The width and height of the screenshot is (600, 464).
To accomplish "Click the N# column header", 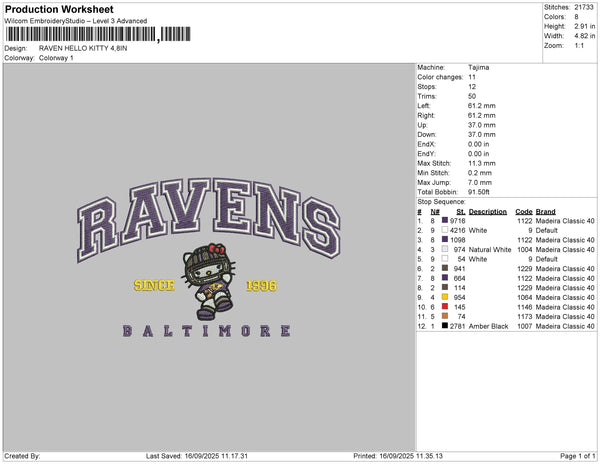I will tap(435, 212).
